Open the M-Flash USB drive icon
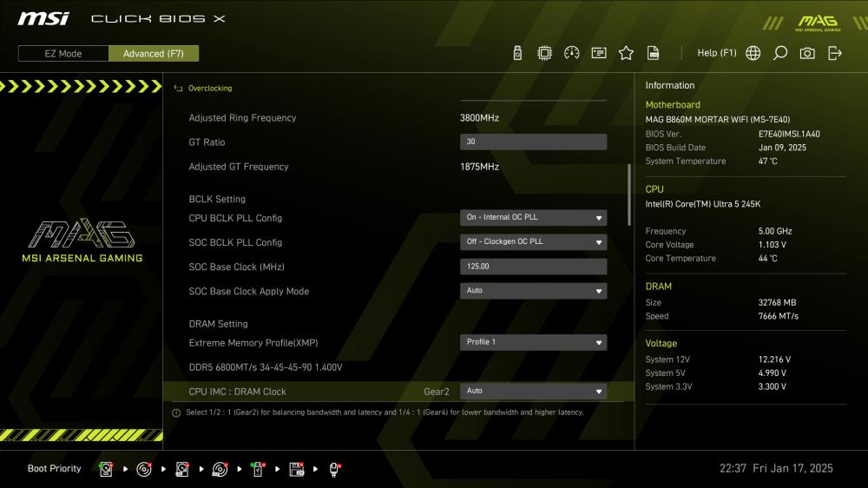Screen dimensions: 868x488 [x=517, y=53]
